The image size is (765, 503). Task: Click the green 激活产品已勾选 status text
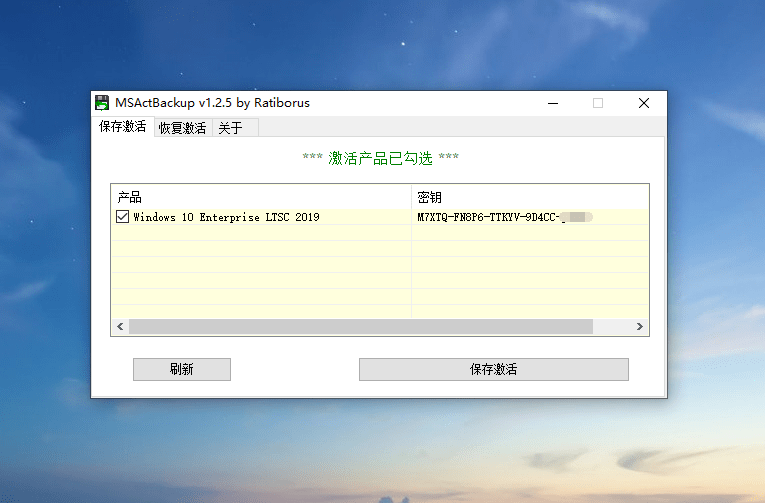[381, 158]
